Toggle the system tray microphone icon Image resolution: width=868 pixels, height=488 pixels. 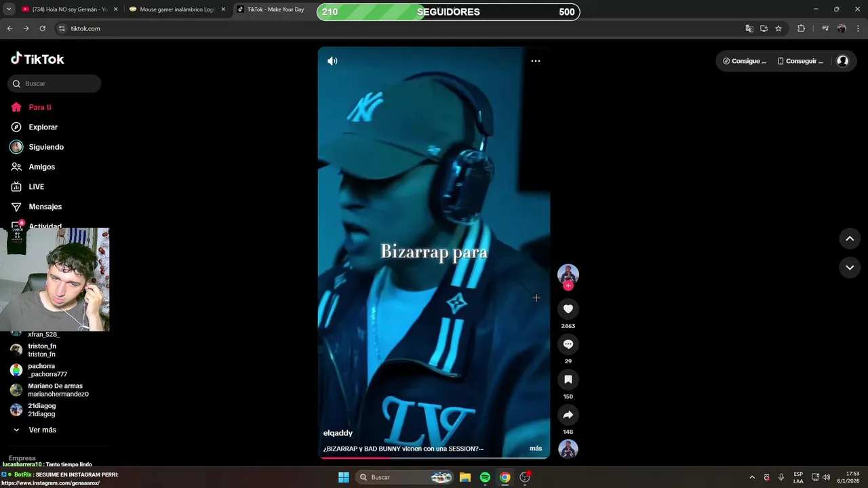(781, 477)
